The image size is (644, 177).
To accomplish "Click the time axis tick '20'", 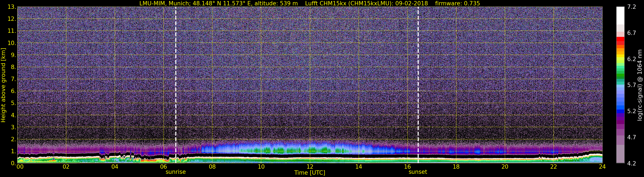I will tap(505, 167).
